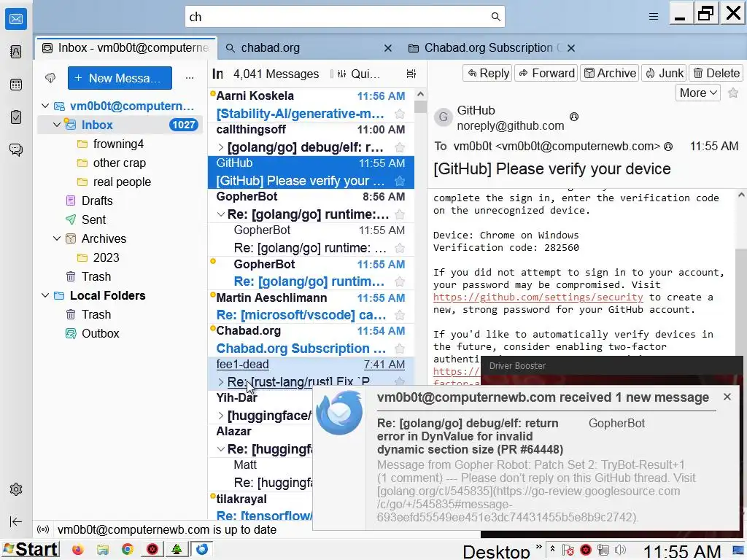Image resolution: width=747 pixels, height=560 pixels.
Task: Open Firefox from the taskbar
Action: 77,550
